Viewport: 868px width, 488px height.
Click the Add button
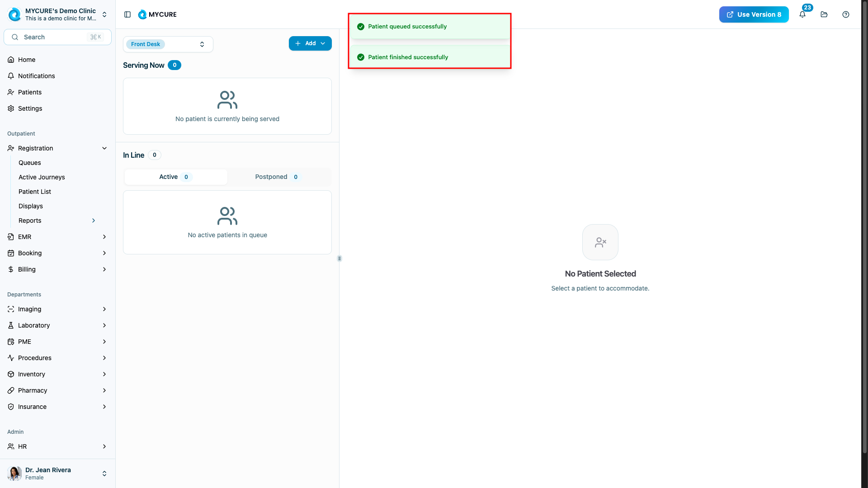[310, 43]
